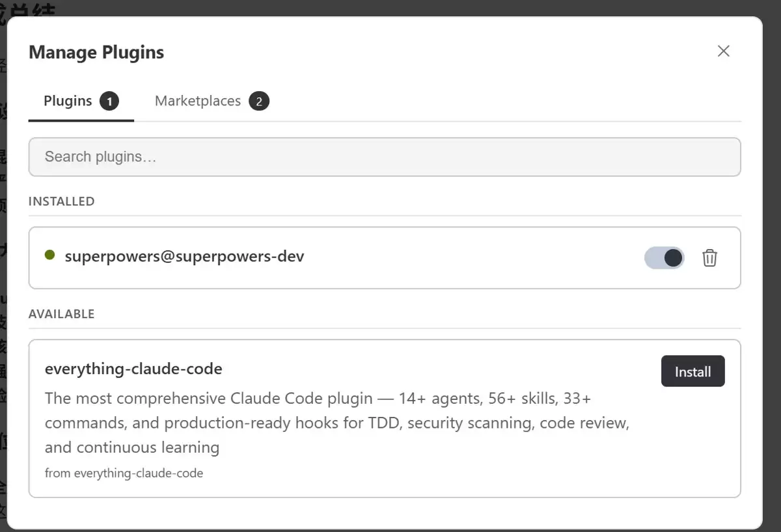Select superpowers@superpowers-dev plugin name
Image resolution: width=781 pixels, height=532 pixels.
tap(184, 256)
